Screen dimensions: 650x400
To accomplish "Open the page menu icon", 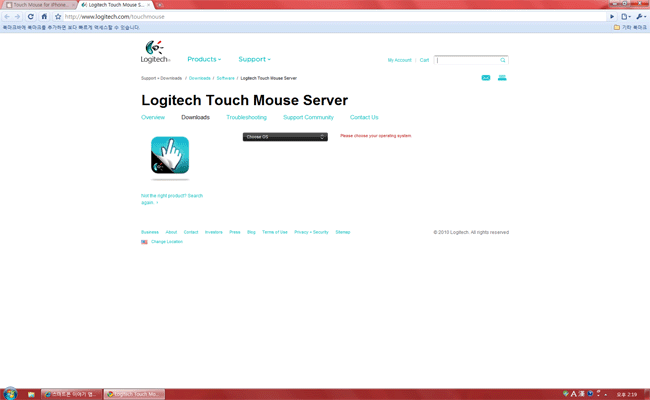I will pyautogui.click(x=626, y=17).
